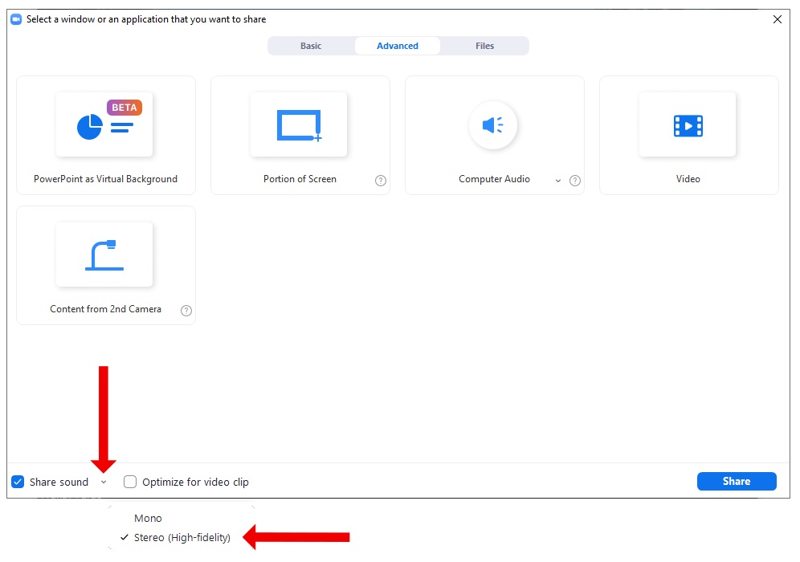Viewport: 800px width, 562px height.
Task: Open help for Content from 2nd Camera
Action: (186, 311)
